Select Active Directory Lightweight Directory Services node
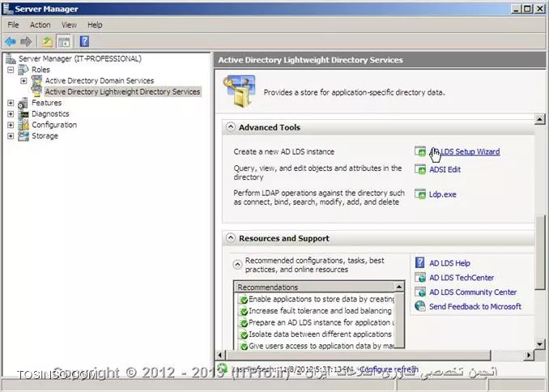This screenshot has height=392, width=549. point(122,92)
